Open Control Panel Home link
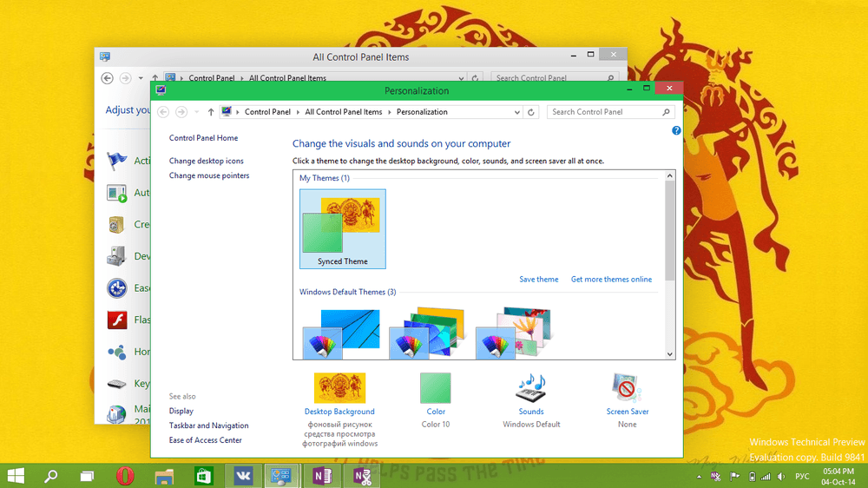868x488 pixels. tap(203, 138)
